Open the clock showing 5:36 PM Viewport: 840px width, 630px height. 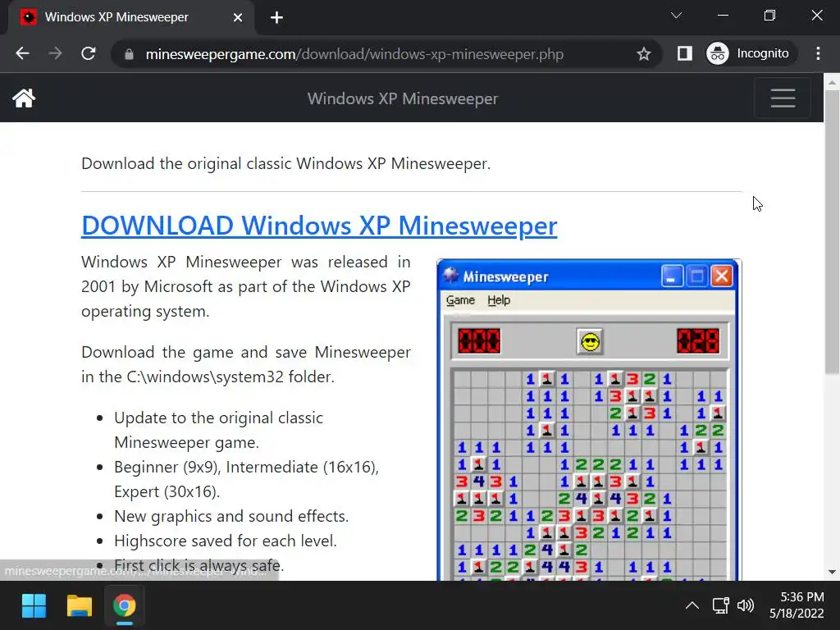pyautogui.click(x=797, y=605)
